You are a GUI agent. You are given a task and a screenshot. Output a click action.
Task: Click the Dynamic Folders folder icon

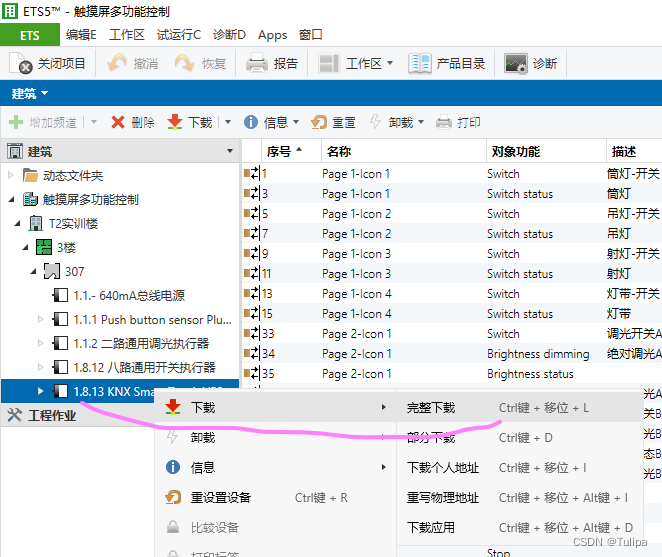point(30,175)
